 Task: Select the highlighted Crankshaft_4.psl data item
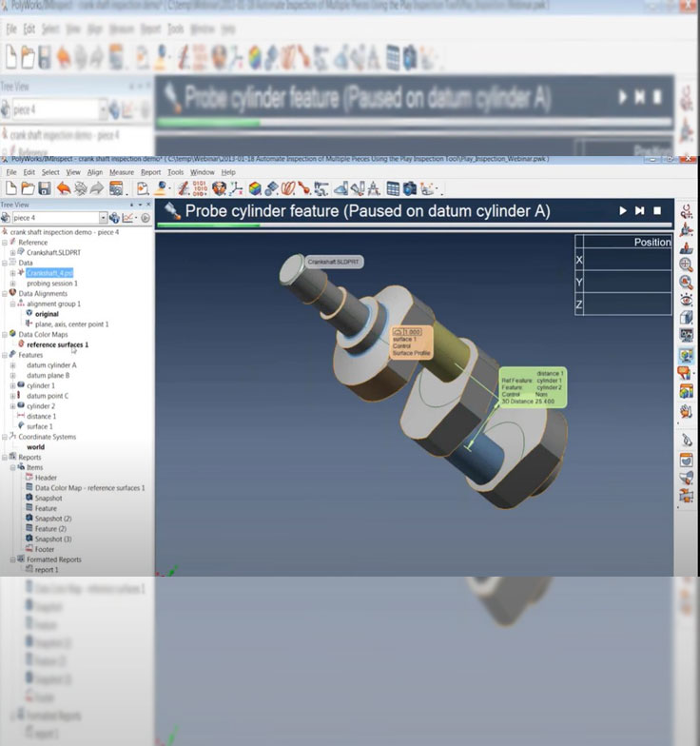(49, 273)
